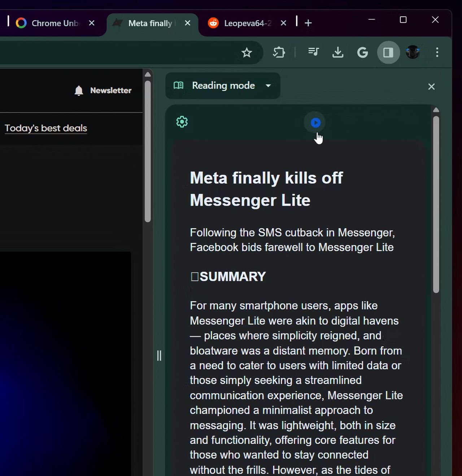This screenshot has height=476, width=462.
Task: Open the media playback controls icon
Action: coord(313,52)
